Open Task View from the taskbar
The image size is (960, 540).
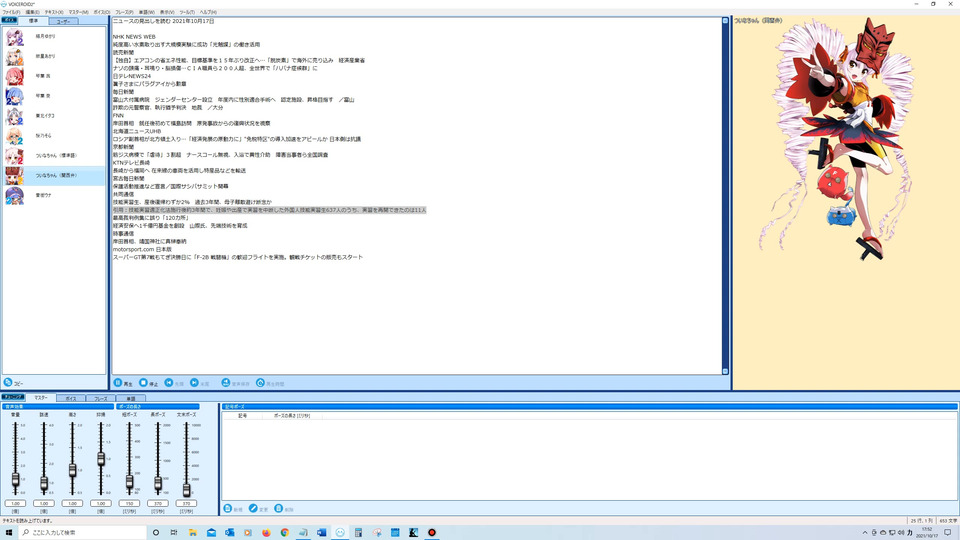tap(174, 533)
